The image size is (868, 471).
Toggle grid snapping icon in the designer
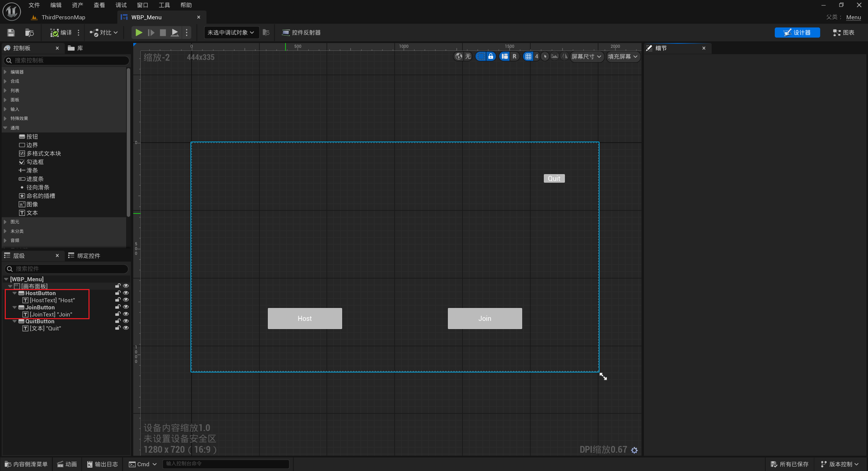[x=528, y=57]
